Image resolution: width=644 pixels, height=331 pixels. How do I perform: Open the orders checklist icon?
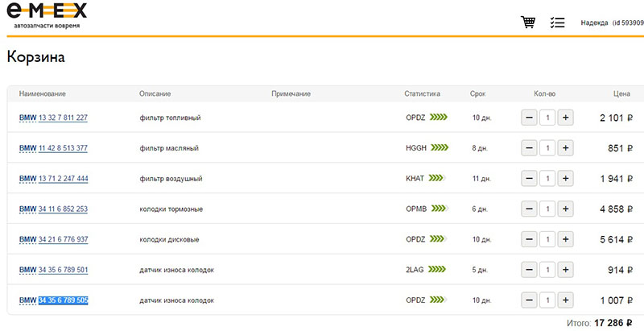pos(557,23)
